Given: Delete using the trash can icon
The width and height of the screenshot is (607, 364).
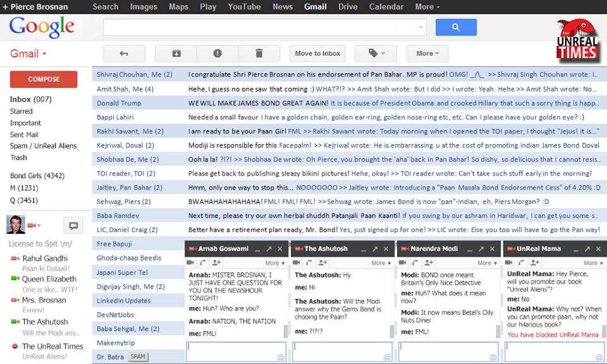Looking at the screenshot, I should pos(259,53).
